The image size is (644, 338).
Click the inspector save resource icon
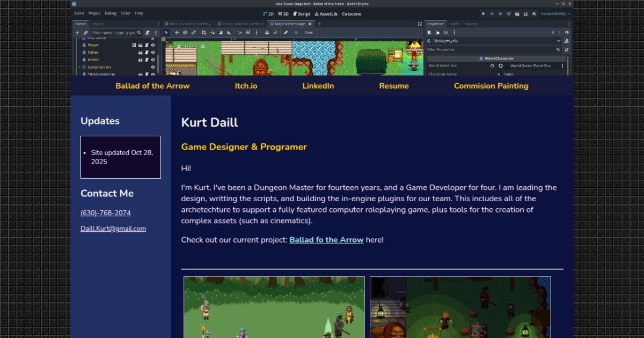click(445, 33)
